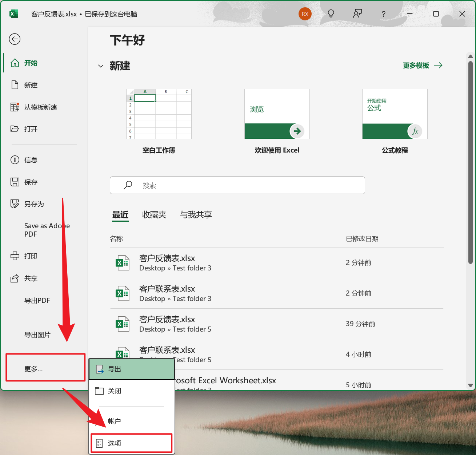Open the 打印 option

coord(31,256)
